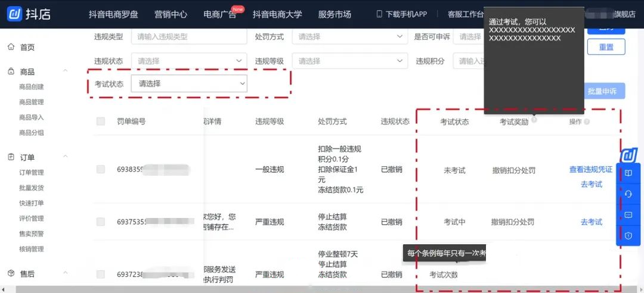Click 查看违规凭证 link
This screenshot has width=644, height=293.
(590, 170)
